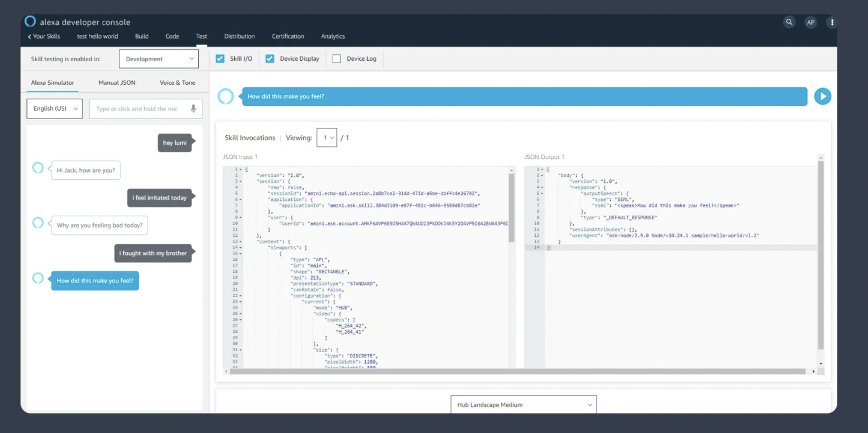Image resolution: width=868 pixels, height=433 pixels.
Task: Select the Alexa Simulator tab
Action: click(52, 83)
